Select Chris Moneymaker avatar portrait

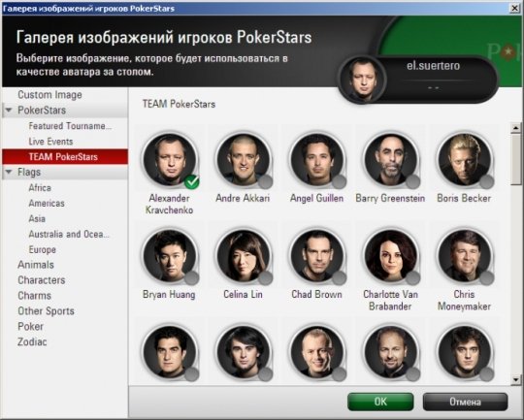[x=464, y=256]
